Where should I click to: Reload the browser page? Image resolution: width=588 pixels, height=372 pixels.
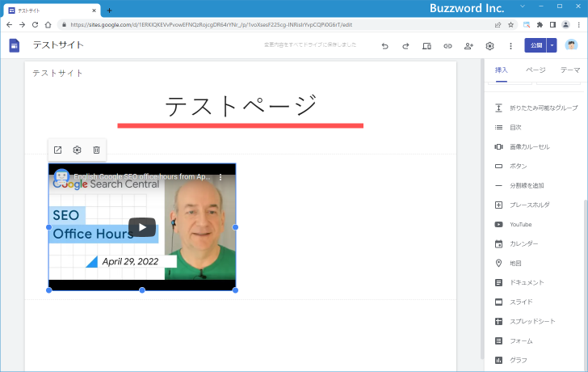point(35,25)
